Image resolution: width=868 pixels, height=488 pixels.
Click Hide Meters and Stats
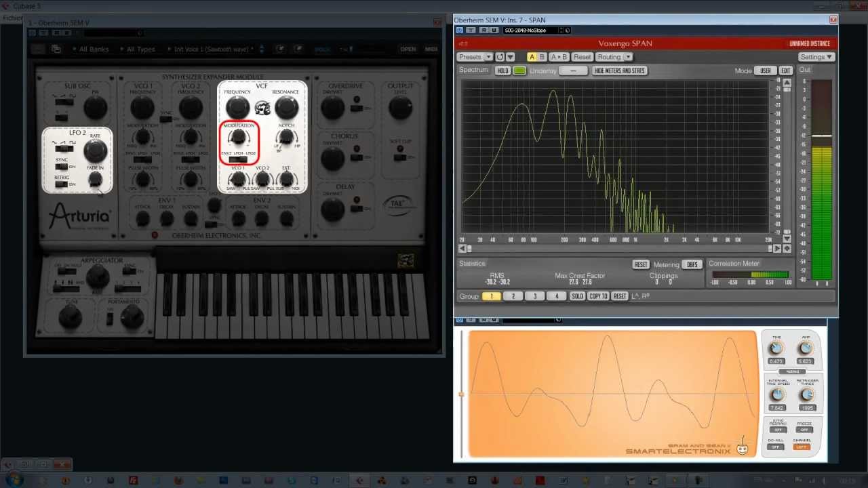click(x=620, y=70)
